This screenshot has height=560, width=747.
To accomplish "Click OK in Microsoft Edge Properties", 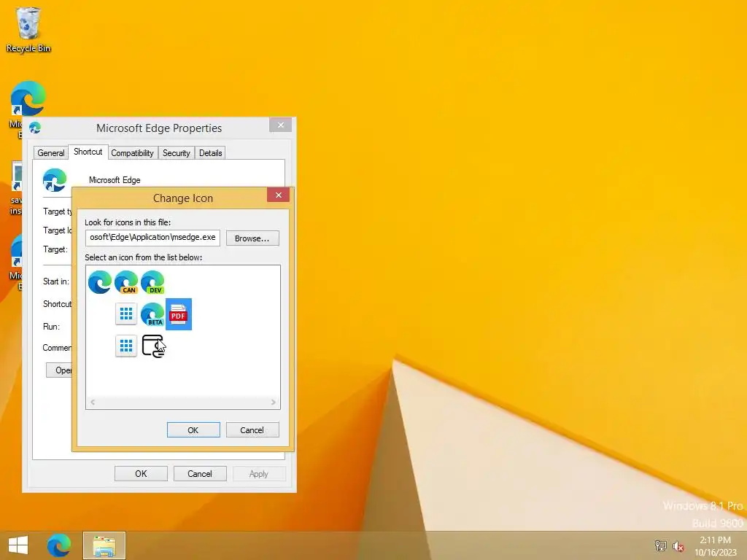I will [141, 474].
